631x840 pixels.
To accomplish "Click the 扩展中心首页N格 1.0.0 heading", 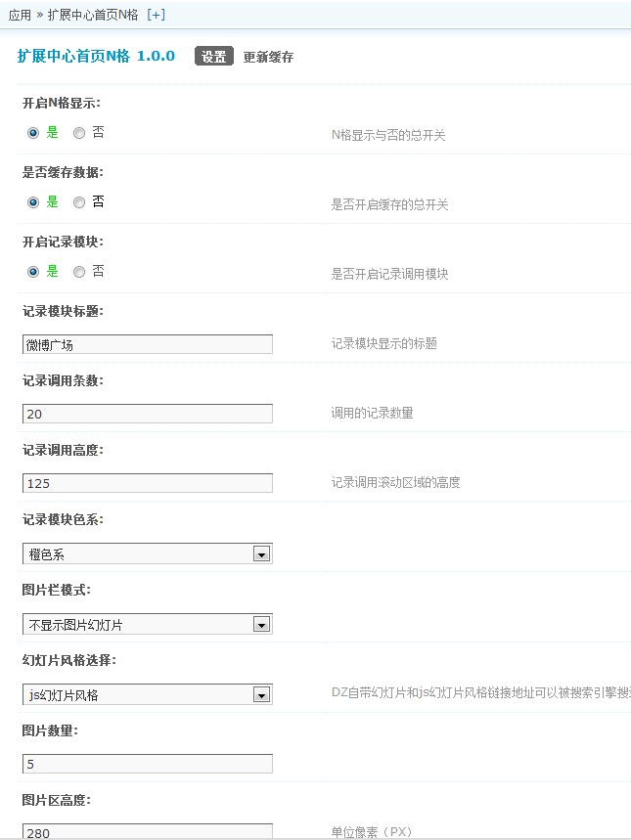I will pyautogui.click(x=96, y=56).
